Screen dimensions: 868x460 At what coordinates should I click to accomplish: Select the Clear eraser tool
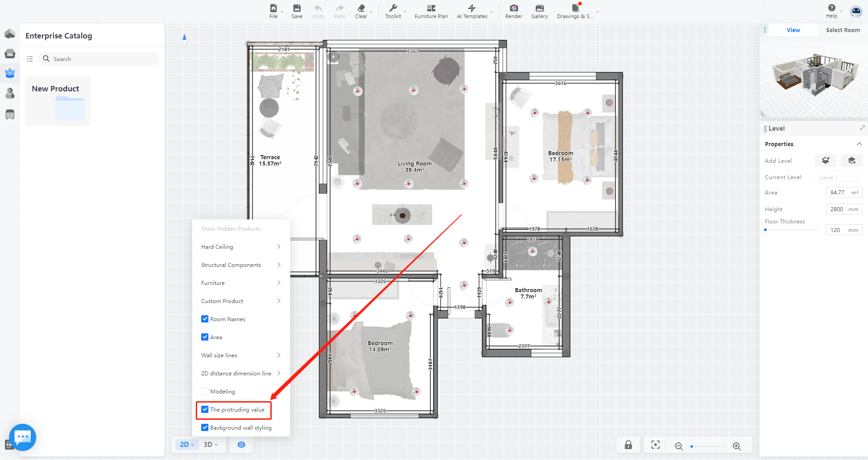point(361,11)
